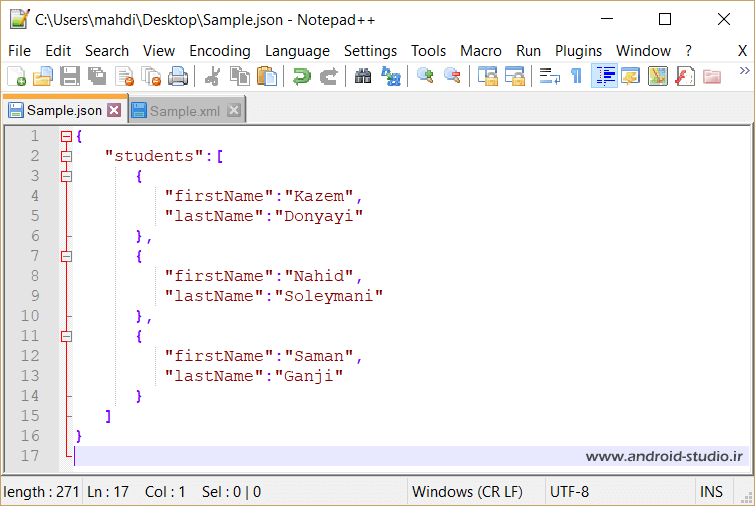Switch to the Sample.xml tab
This screenshot has width=755, height=506.
click(184, 111)
